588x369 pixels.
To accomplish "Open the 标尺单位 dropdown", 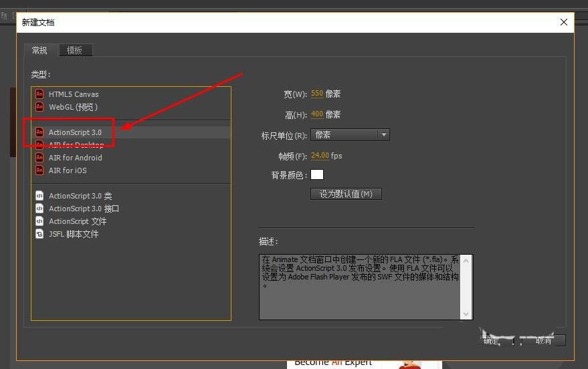I will pyautogui.click(x=350, y=135).
